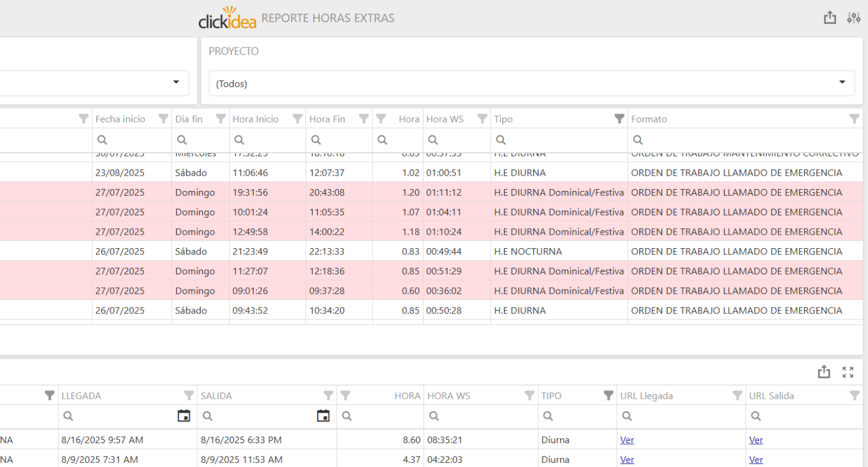Screen dimensions: 868x467
Task: Click filter icon on URL Llegada column
Action: [x=737, y=396]
